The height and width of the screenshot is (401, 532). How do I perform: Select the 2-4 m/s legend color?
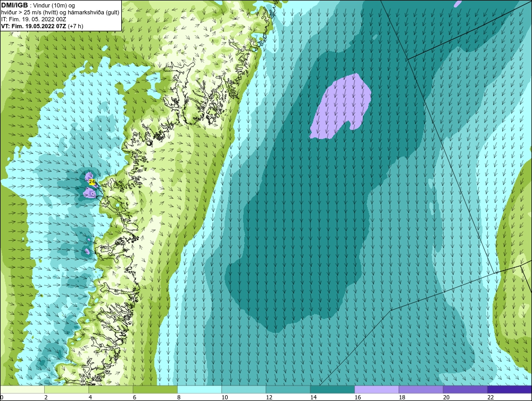coord(66,389)
